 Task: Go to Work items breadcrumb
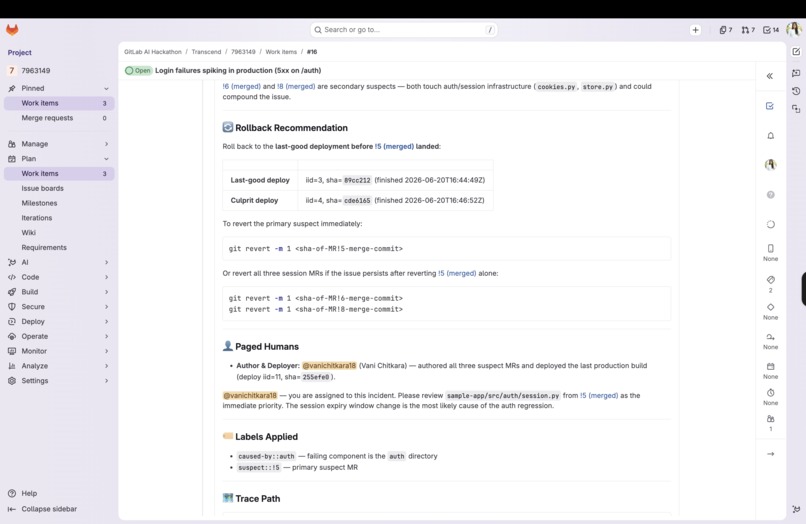point(281,52)
